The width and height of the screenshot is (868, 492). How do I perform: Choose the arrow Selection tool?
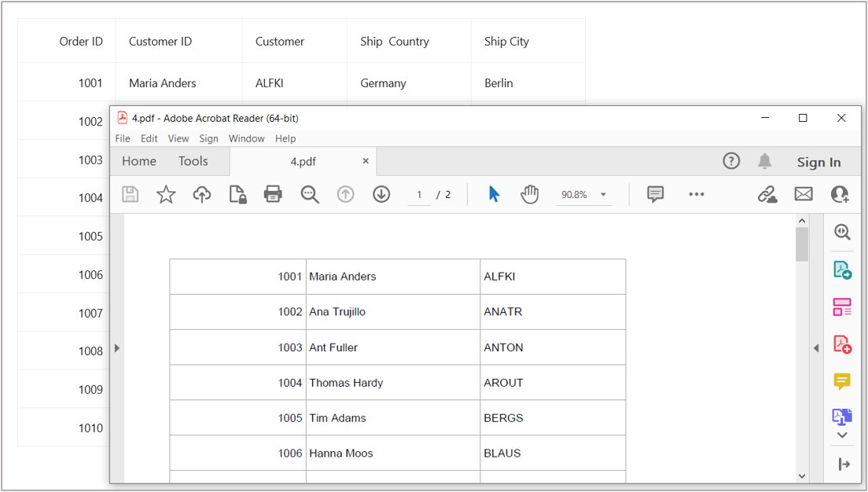[494, 194]
